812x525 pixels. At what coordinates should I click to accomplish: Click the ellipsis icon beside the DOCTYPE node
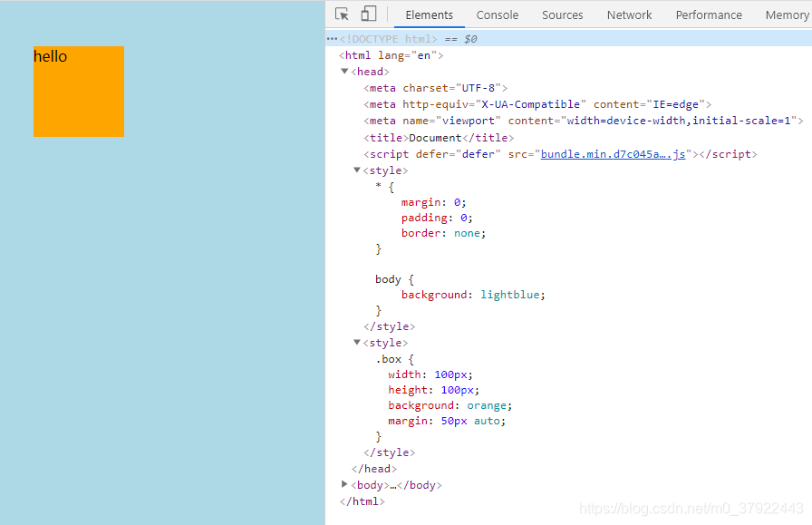click(x=332, y=38)
